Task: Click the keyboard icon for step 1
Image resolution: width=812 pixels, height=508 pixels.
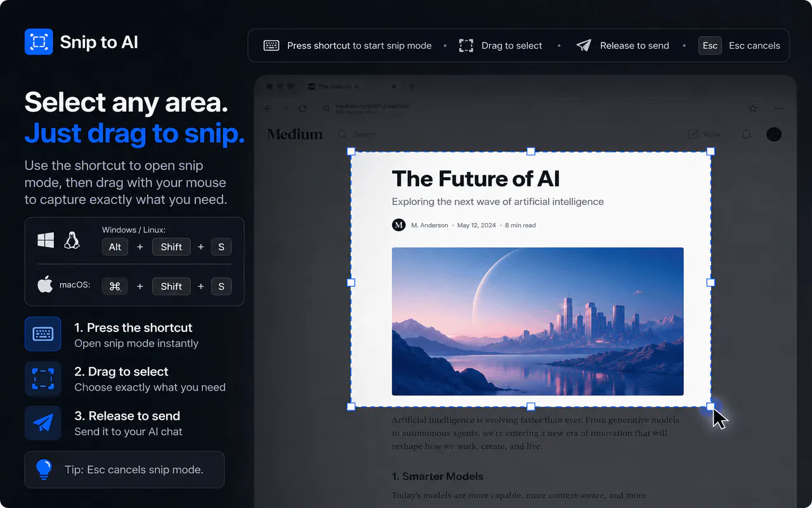Action: pyautogui.click(x=43, y=334)
